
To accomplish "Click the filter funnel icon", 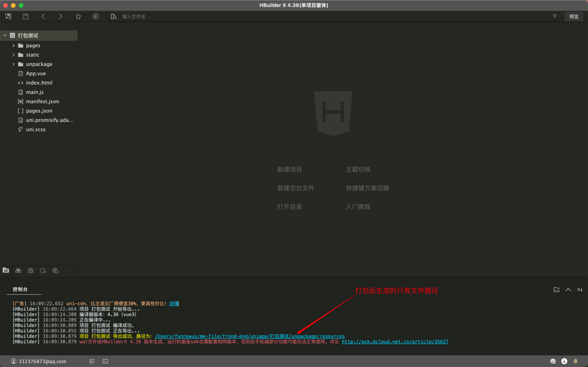I will click(555, 17).
